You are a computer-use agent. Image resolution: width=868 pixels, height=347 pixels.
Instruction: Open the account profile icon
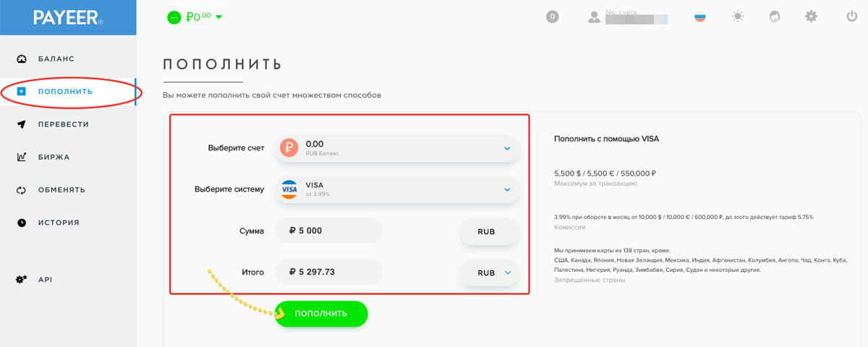tap(595, 17)
